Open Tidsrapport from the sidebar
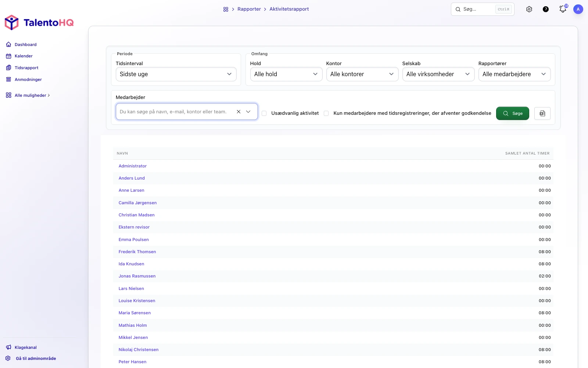The width and height of the screenshot is (588, 368). [26, 68]
